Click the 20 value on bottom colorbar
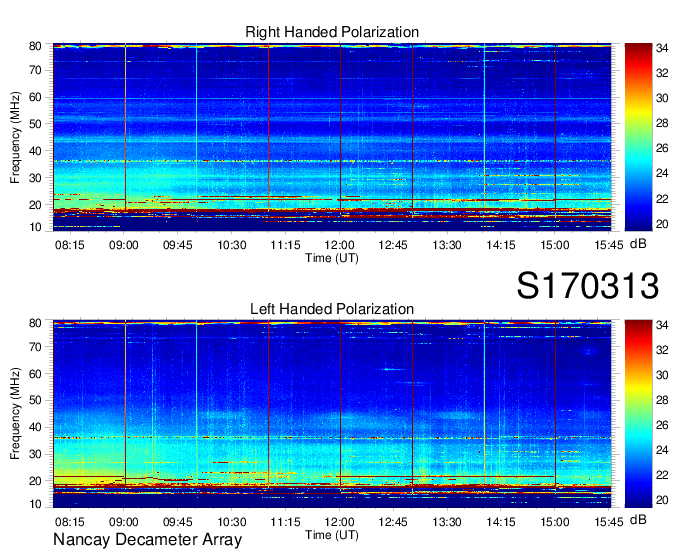This screenshot has width=680, height=552. click(662, 500)
